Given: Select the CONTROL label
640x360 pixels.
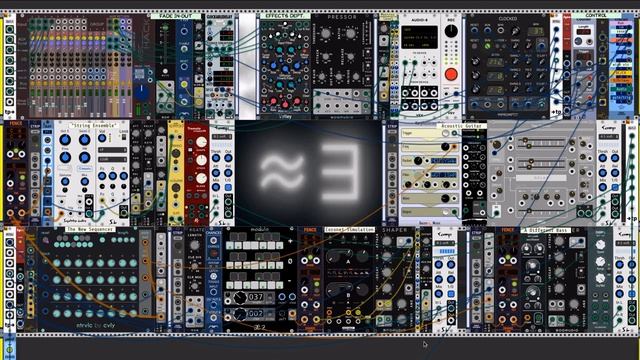Looking at the screenshot, I should point(596,16).
